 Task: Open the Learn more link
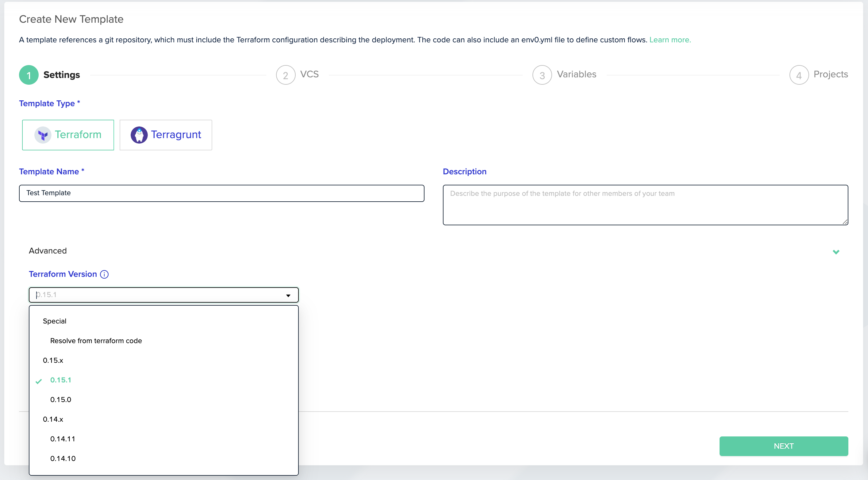[670, 40]
